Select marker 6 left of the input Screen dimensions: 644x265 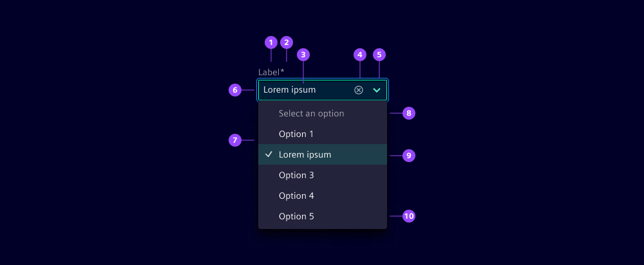235,90
